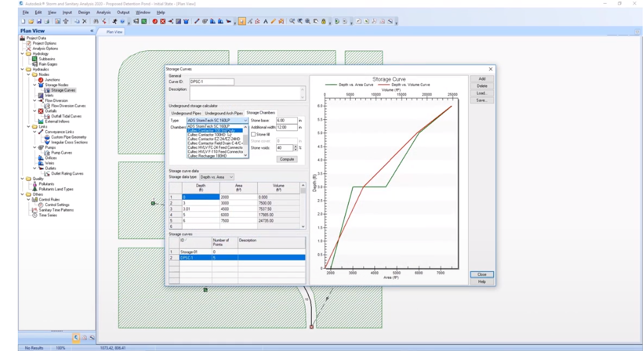The image size is (644, 351).
Task: Click the Add Subbasin green toolbar icon
Action: 144,21
